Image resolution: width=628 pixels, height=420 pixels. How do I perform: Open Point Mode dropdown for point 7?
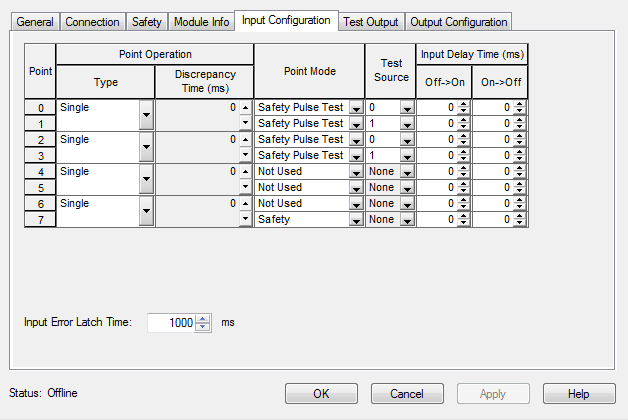pos(356,219)
